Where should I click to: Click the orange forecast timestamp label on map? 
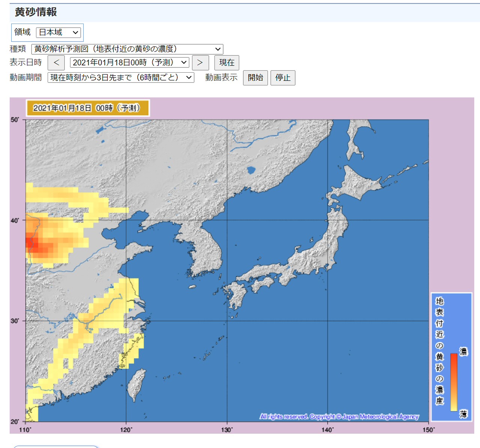point(87,108)
